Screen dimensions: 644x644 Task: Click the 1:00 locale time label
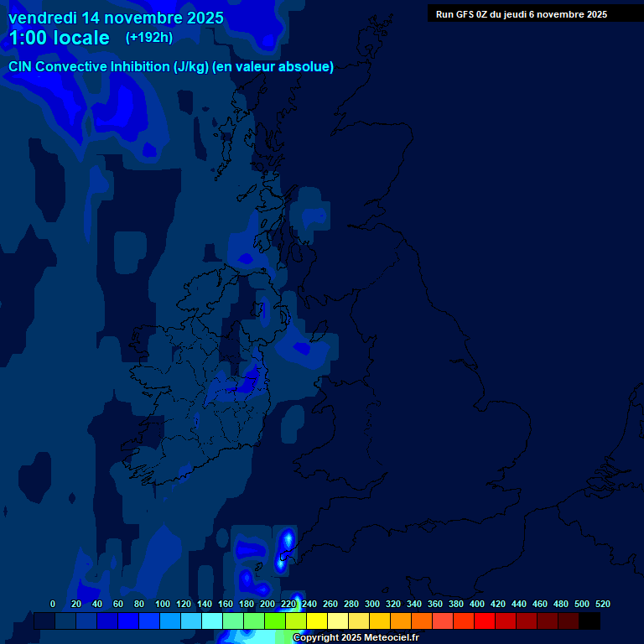coord(59,38)
